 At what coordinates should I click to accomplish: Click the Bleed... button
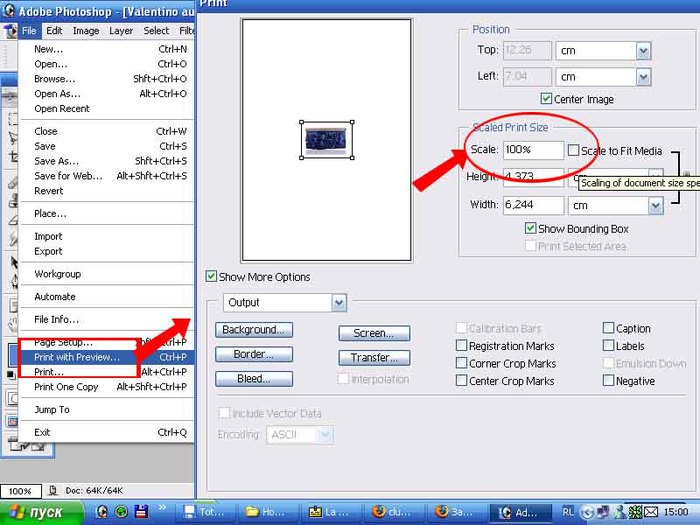tap(254, 379)
